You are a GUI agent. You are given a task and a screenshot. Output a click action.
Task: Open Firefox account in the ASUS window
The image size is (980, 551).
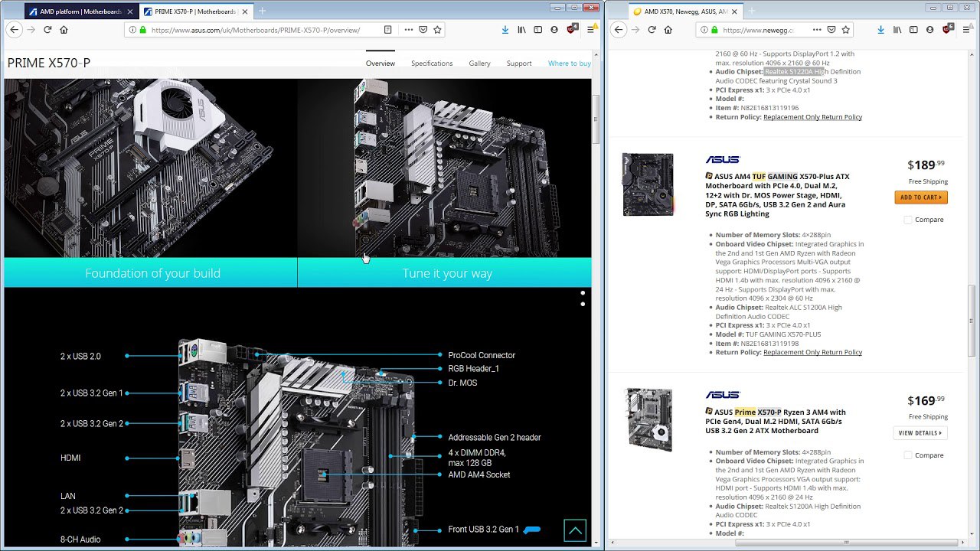[554, 29]
